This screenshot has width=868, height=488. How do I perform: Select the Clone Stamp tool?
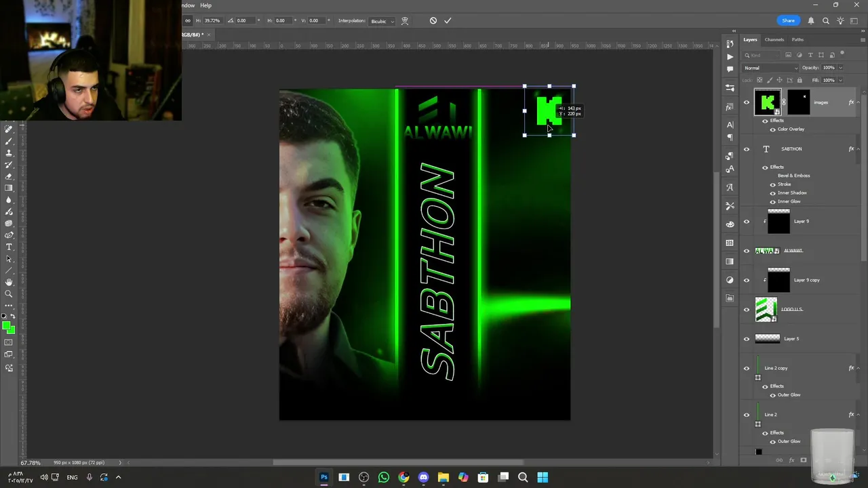pos(9,153)
